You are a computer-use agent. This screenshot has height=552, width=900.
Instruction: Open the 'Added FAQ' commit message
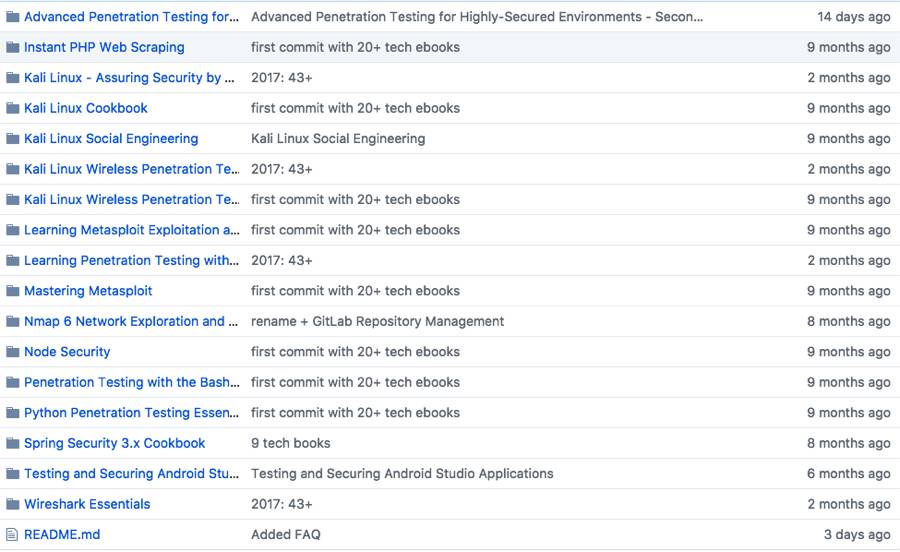click(x=286, y=534)
